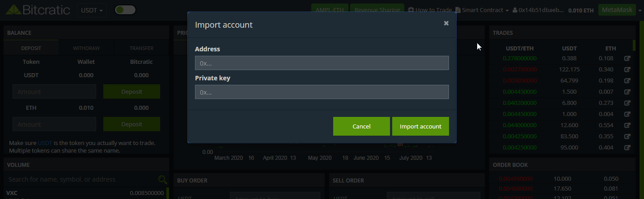Open external link for the 0.003050000 trade

(627, 81)
